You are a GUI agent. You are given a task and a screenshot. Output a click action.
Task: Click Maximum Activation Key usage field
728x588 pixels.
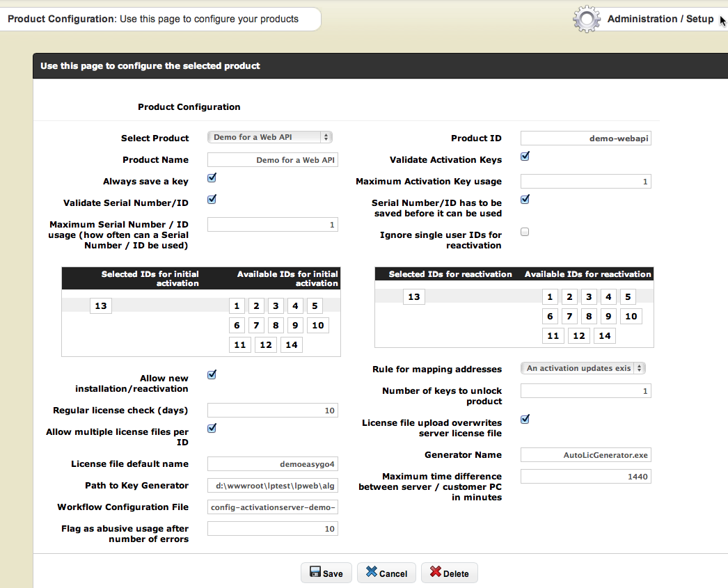[x=586, y=182]
